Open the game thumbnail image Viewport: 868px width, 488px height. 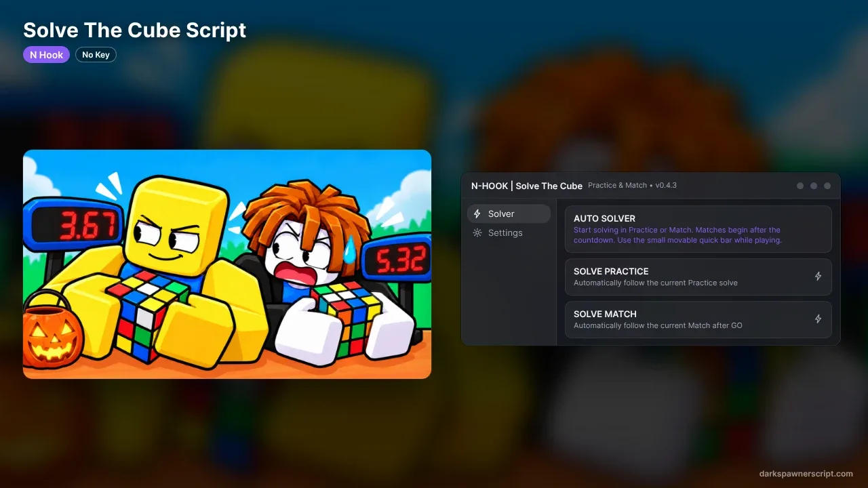coord(227,264)
